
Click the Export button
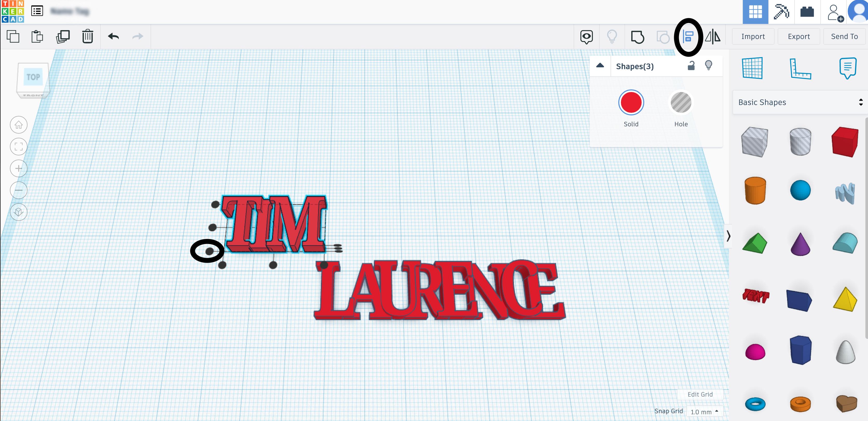click(799, 36)
